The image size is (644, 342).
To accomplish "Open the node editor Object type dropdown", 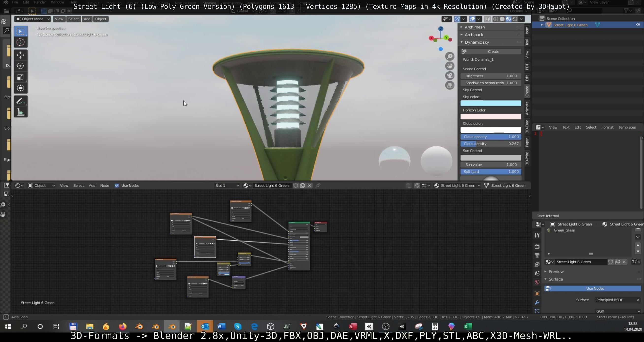I will coord(41,185).
